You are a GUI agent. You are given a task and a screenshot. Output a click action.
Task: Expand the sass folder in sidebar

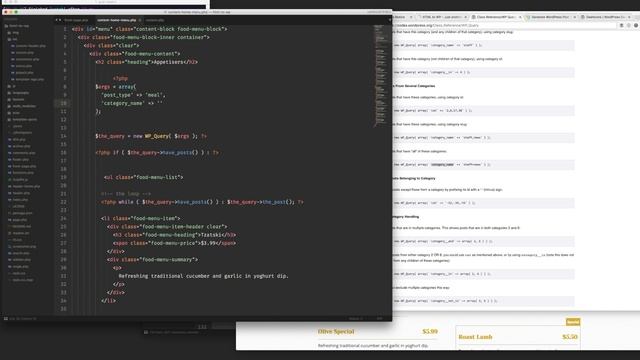pos(14,113)
